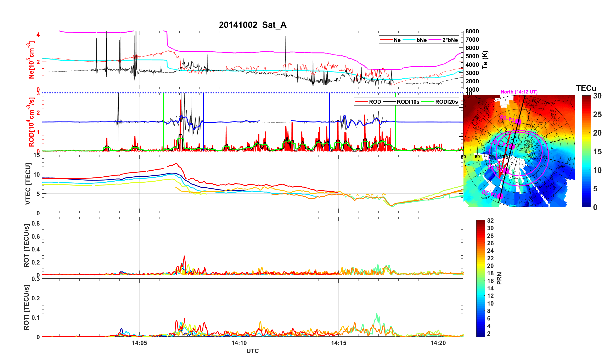Image resolution: width=602 pixels, height=364 pixels.
Task: Click the 14:15 tick label on time axis
Action: tap(338, 343)
